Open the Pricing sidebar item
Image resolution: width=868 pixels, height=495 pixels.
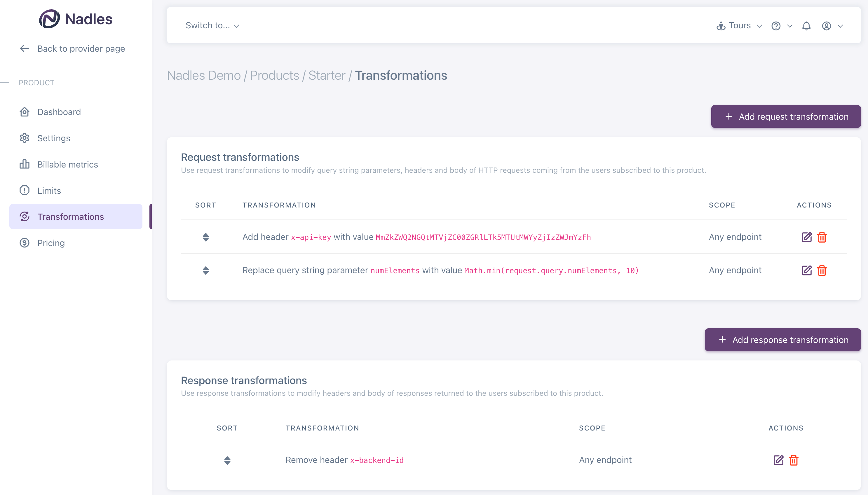51,243
